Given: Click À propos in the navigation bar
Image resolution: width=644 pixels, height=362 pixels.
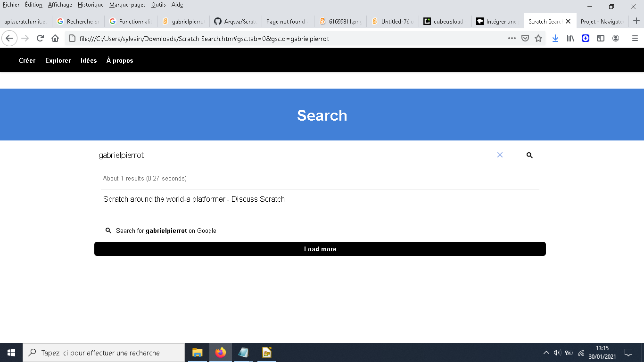Looking at the screenshot, I should pos(120,60).
